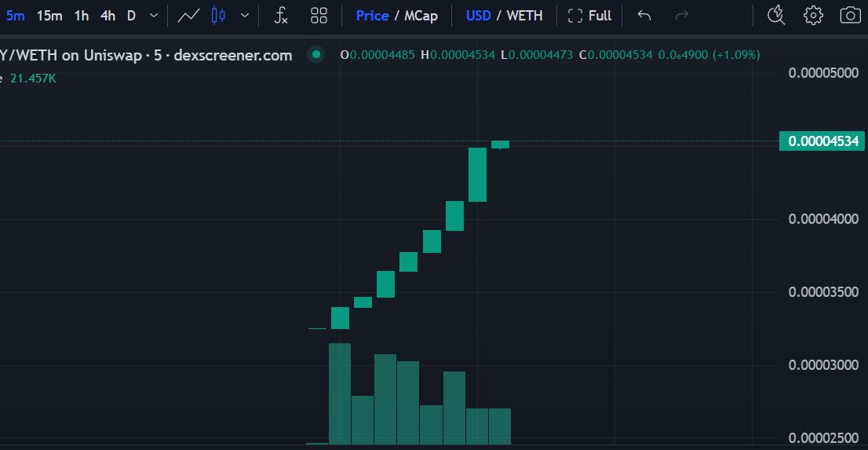Click the 0.00003500 price axis label
868x450 pixels.
pyautogui.click(x=823, y=292)
